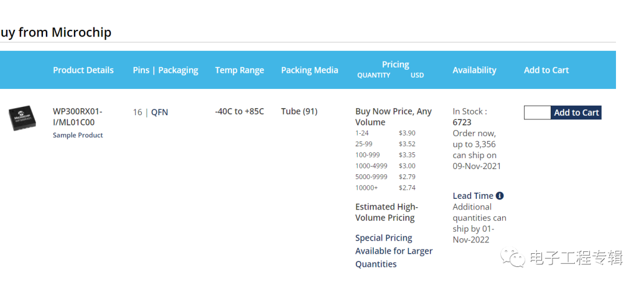Screen dimensions: 644x286
Task: Open the WP300RX01 chip product thumbnail
Action: pos(22,118)
